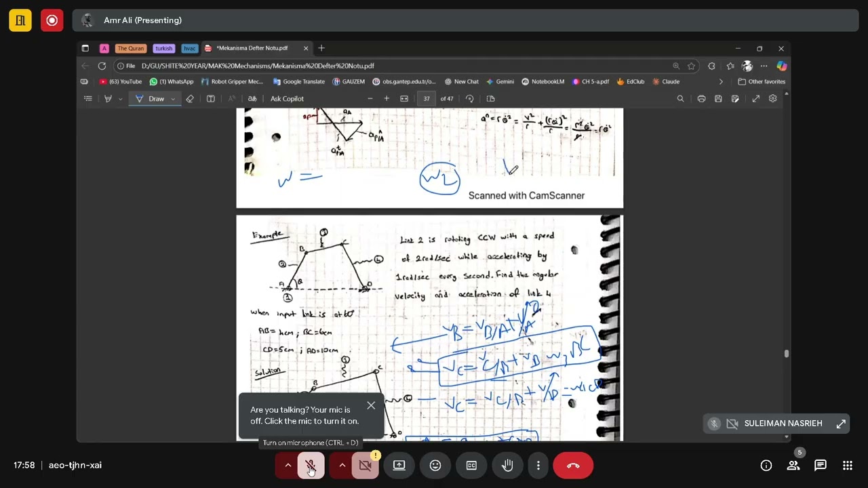Viewport: 868px width, 488px height.
Task: Expand bookmarks overflow chevron
Action: click(x=721, y=81)
